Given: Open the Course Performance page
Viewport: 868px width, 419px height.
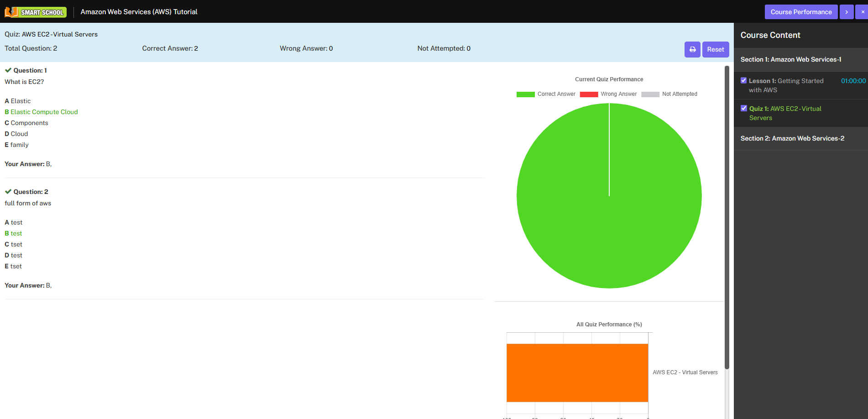Looking at the screenshot, I should click(x=801, y=12).
